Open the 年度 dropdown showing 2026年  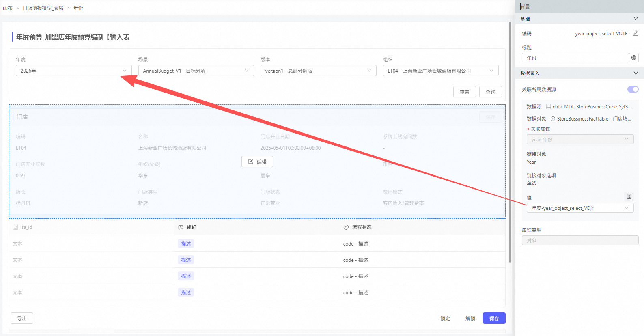click(x=73, y=71)
